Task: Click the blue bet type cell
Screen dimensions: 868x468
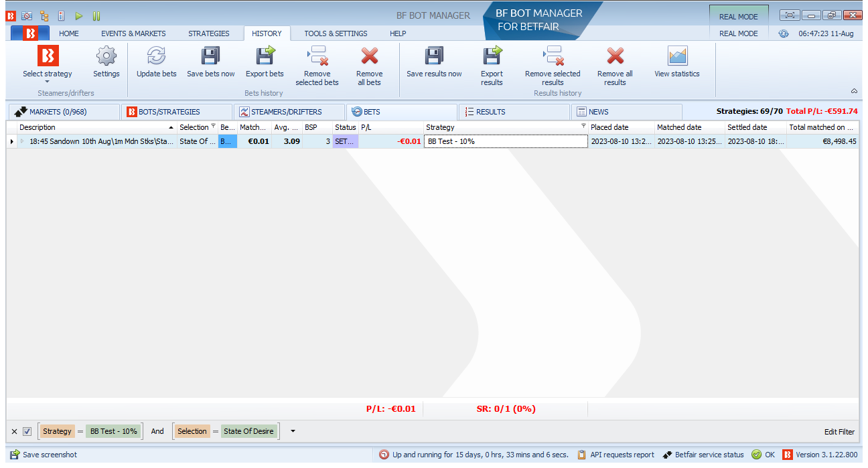Action: [x=228, y=141]
